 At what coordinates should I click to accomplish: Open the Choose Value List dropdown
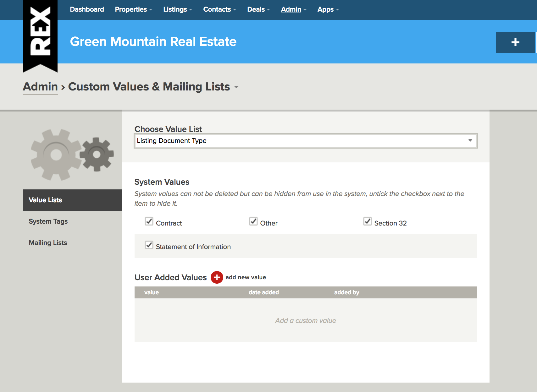click(x=306, y=141)
